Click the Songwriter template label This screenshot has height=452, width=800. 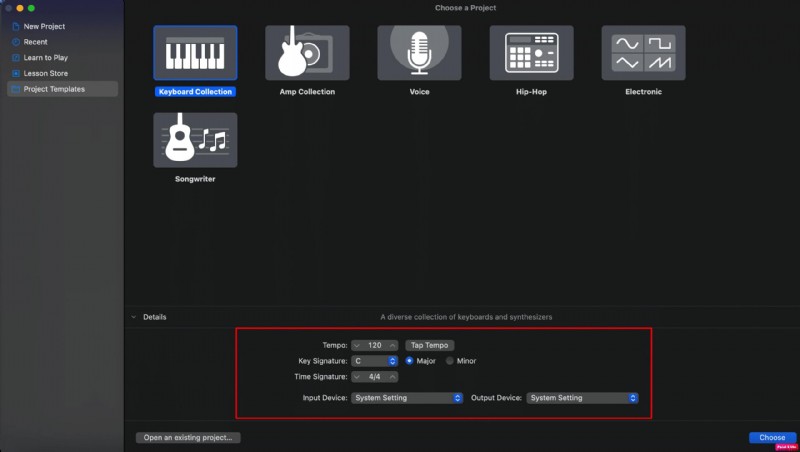click(x=195, y=179)
